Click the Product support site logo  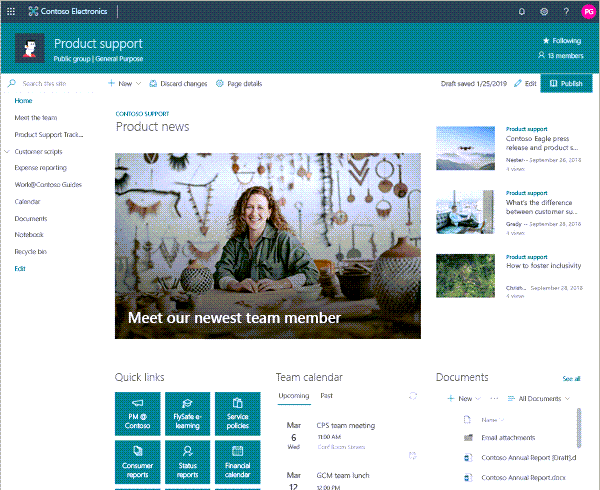[x=31, y=50]
